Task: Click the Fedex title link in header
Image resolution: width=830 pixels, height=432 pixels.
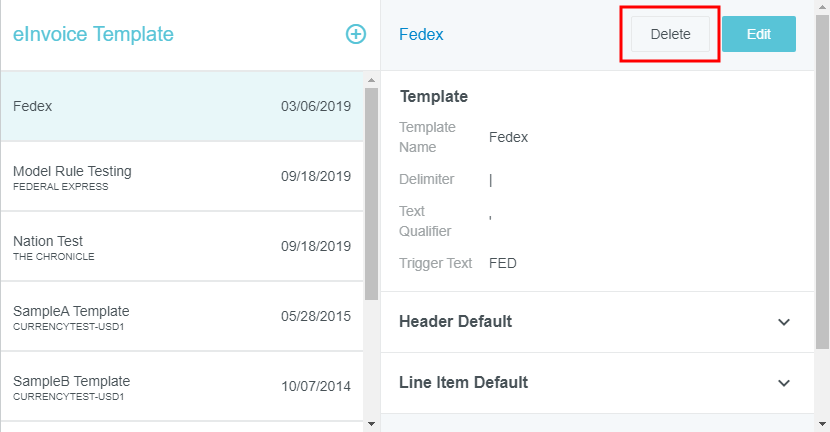Action: [421, 34]
